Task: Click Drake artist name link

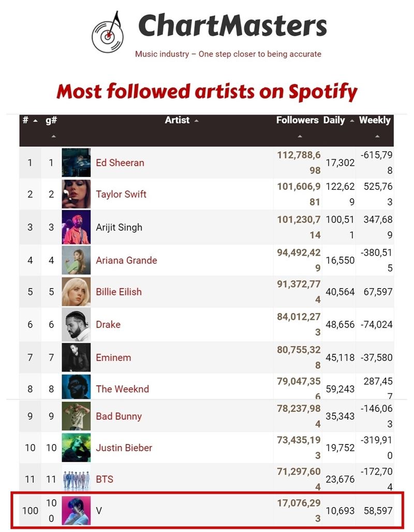Action: point(108,324)
